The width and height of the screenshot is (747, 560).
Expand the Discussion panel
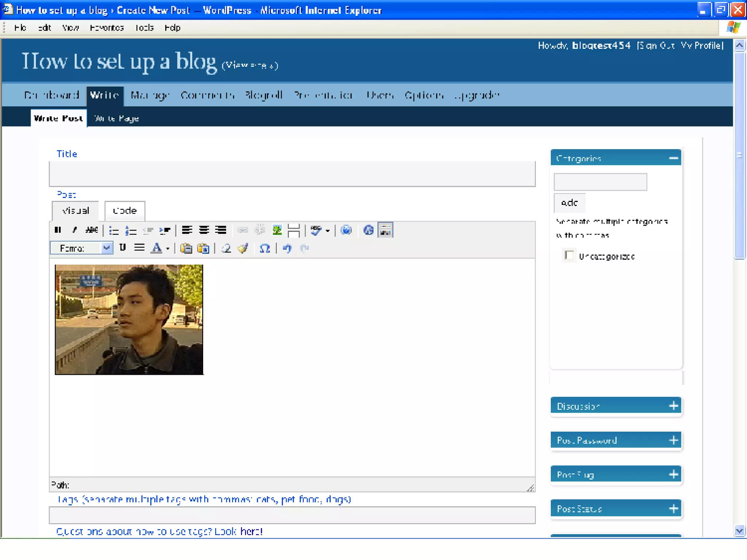pos(673,406)
